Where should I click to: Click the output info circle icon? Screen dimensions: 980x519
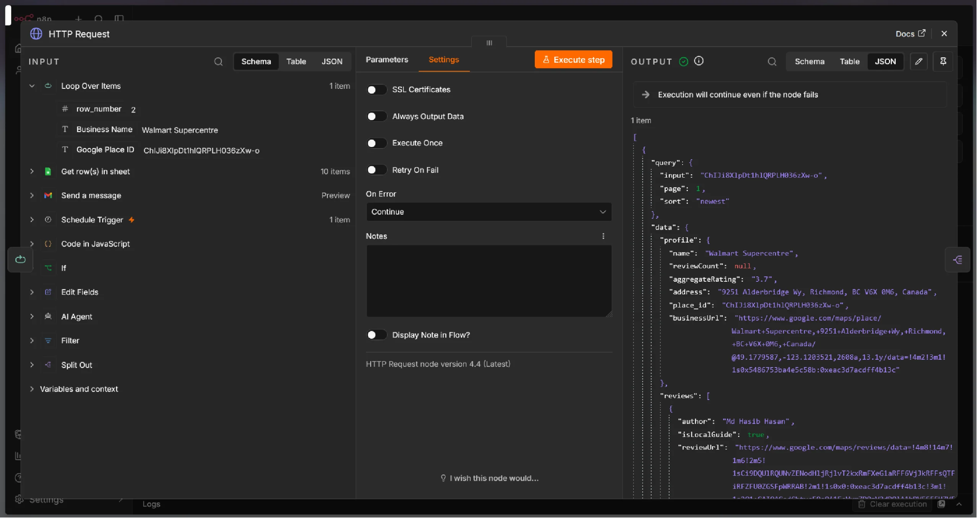pos(699,61)
